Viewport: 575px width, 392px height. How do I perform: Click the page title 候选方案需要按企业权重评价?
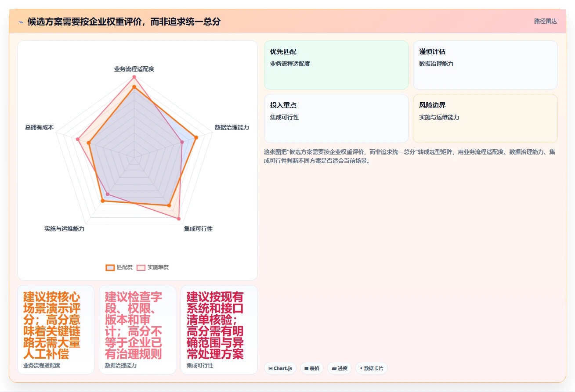click(124, 22)
